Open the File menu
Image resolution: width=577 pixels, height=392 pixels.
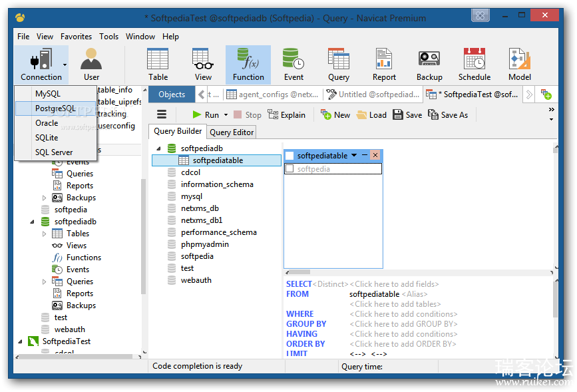click(x=23, y=37)
